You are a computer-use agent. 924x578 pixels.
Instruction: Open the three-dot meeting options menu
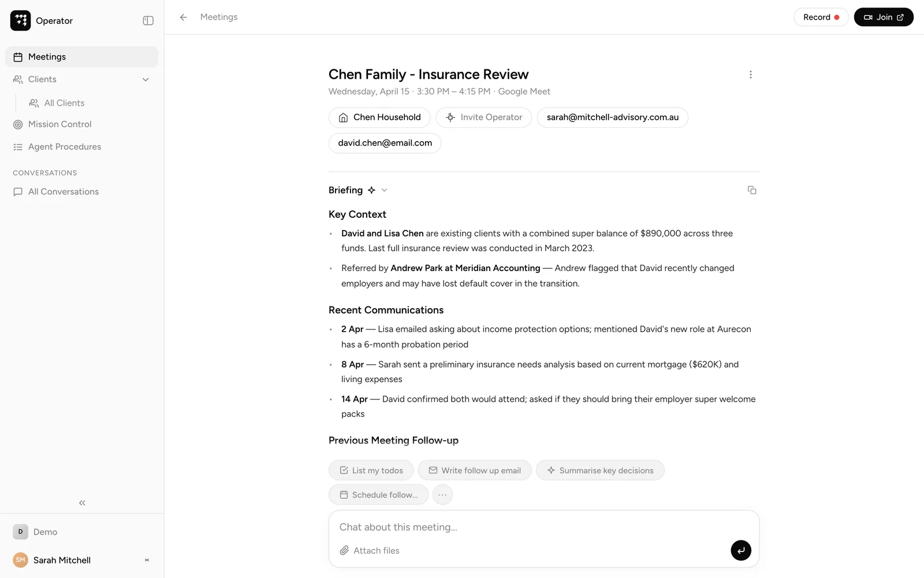coord(750,75)
